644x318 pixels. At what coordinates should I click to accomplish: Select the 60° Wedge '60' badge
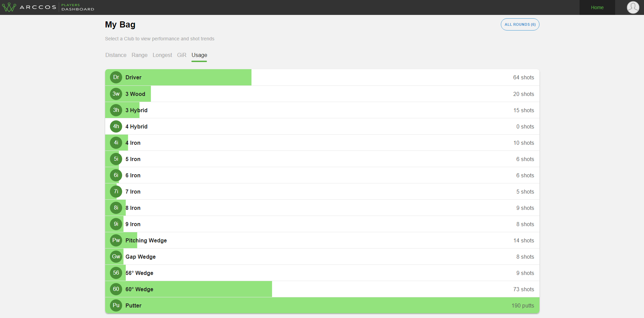(x=116, y=289)
